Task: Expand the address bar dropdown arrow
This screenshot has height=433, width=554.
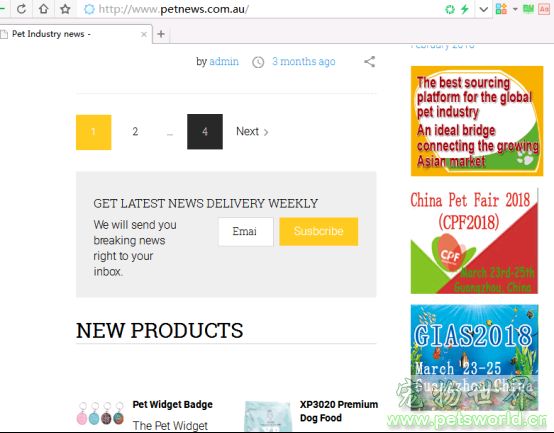Action: click(x=484, y=9)
